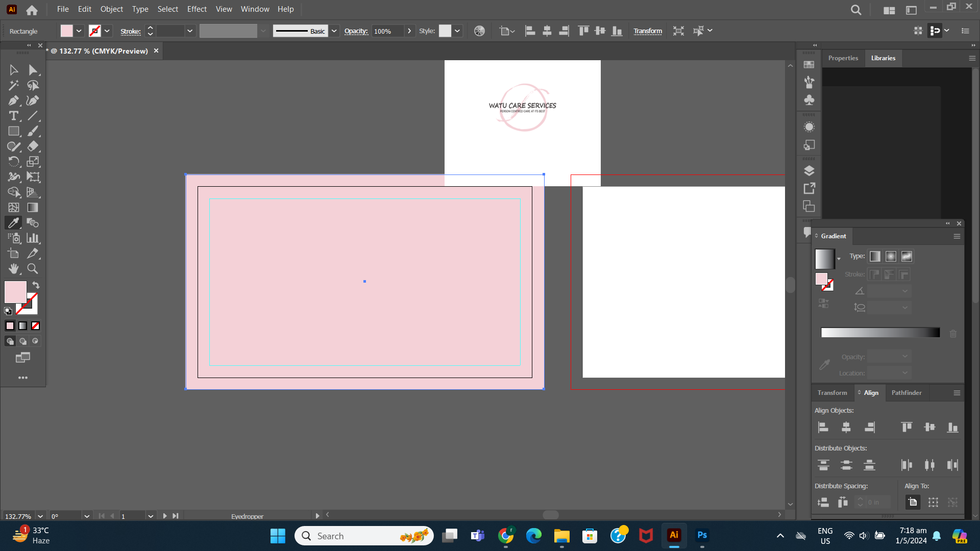Activate the Type tool
The image size is (980, 551).
coord(13,116)
